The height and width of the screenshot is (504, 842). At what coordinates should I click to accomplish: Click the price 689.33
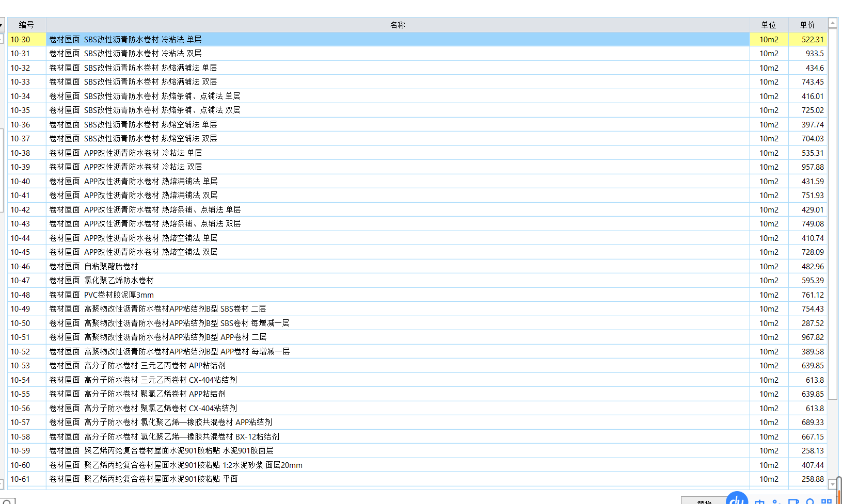[807, 422]
